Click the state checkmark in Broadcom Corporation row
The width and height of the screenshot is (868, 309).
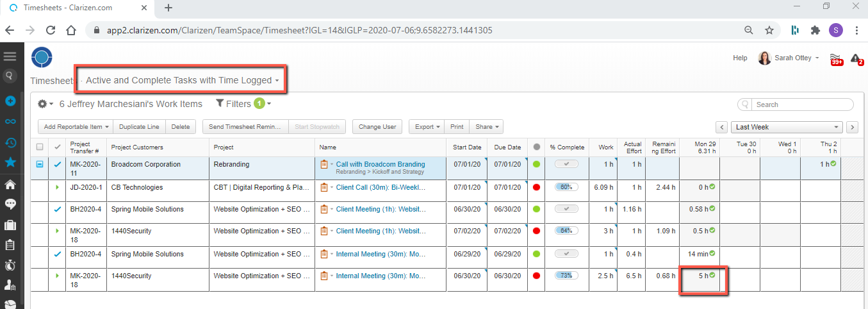(58, 165)
